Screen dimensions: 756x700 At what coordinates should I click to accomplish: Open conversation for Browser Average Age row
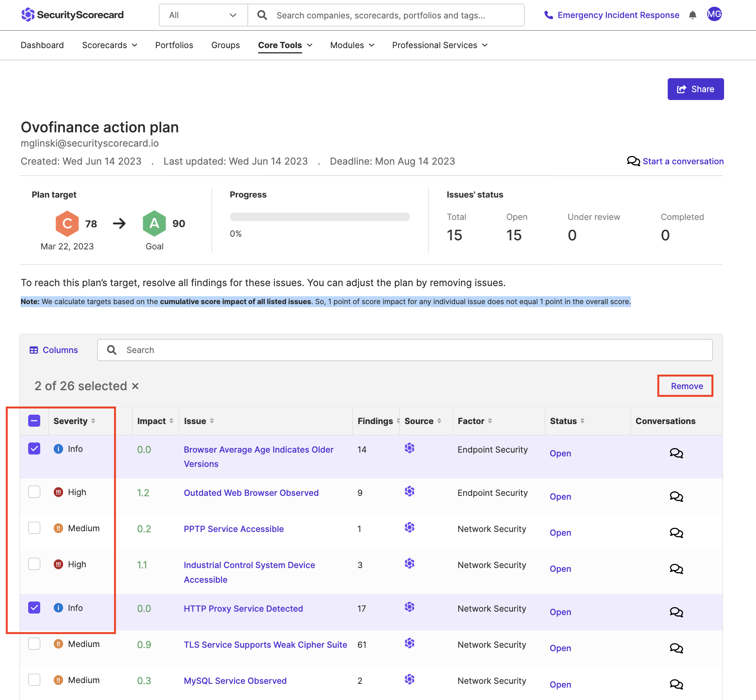[676, 453]
